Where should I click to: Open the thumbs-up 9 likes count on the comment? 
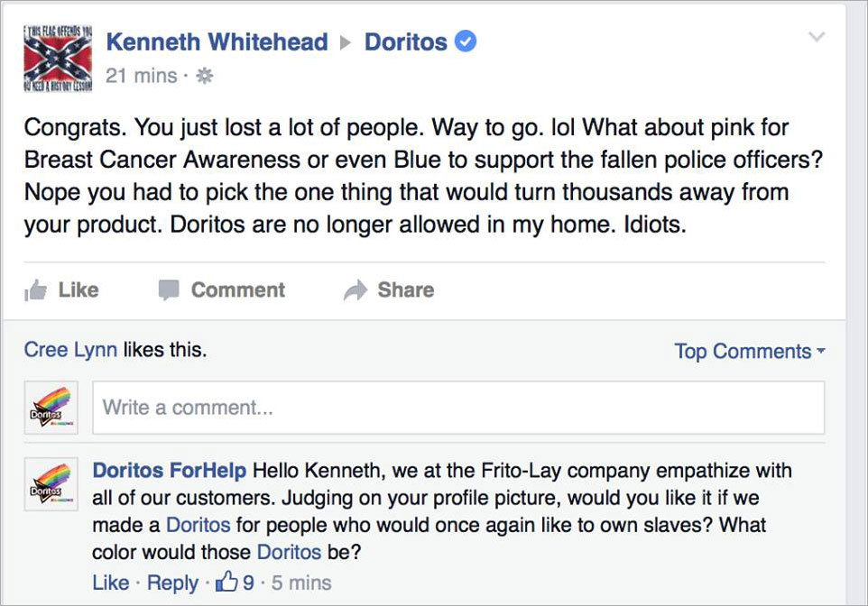[x=235, y=583]
